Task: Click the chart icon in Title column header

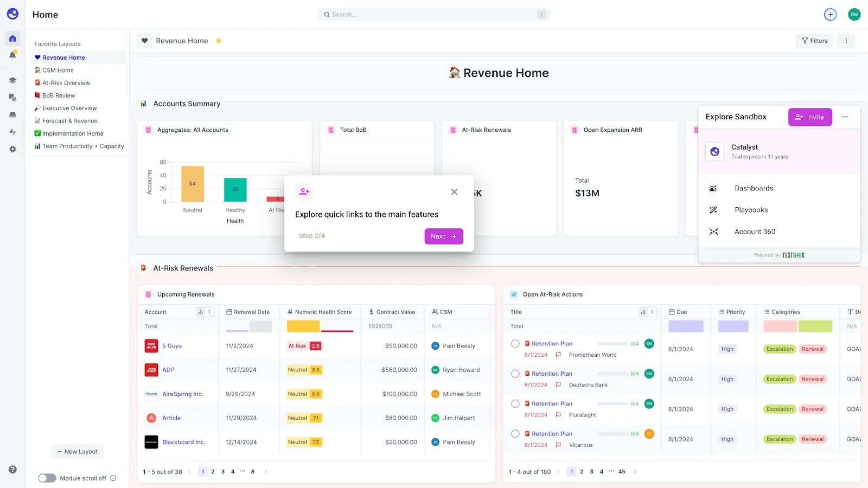Action: tap(643, 312)
